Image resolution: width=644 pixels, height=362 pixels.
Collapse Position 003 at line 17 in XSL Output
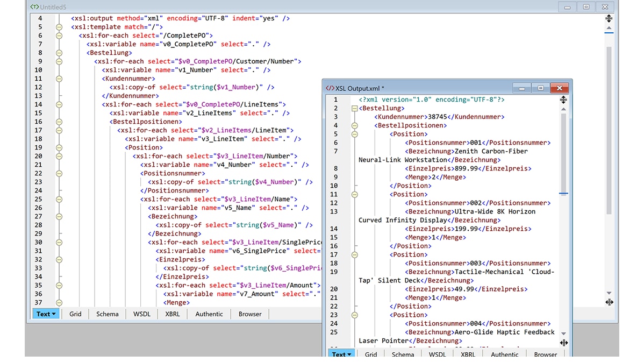point(354,255)
